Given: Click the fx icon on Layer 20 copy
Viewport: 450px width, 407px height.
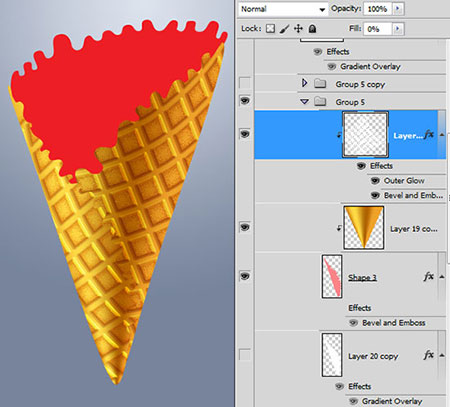Looking at the screenshot, I should [x=429, y=355].
